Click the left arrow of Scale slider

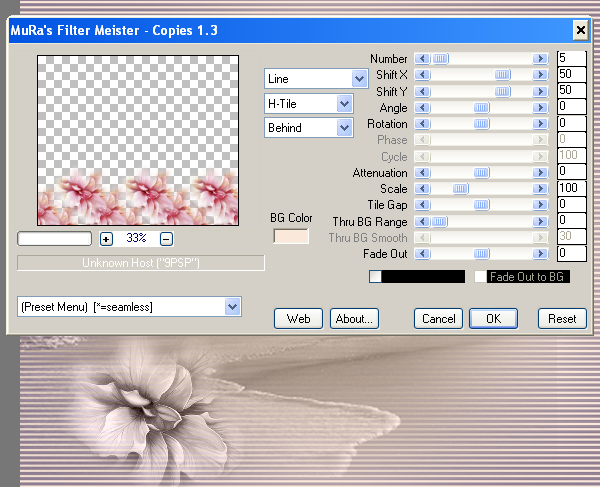click(x=422, y=189)
